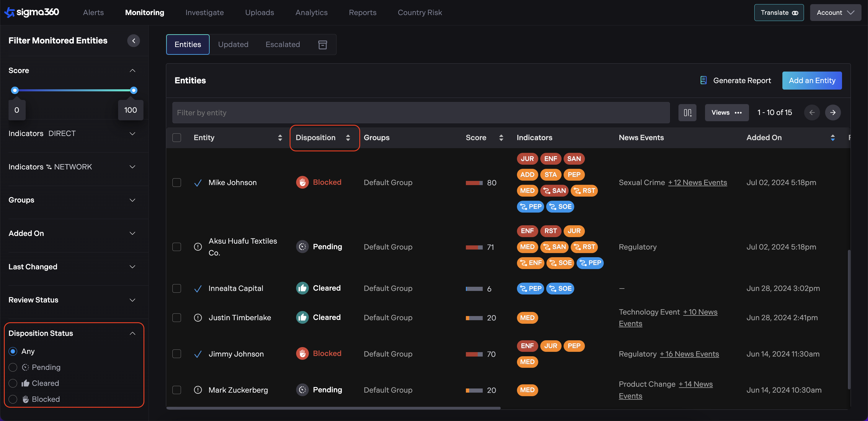The height and width of the screenshot is (421, 868).
Task: Go to next page of entities
Action: tap(833, 113)
